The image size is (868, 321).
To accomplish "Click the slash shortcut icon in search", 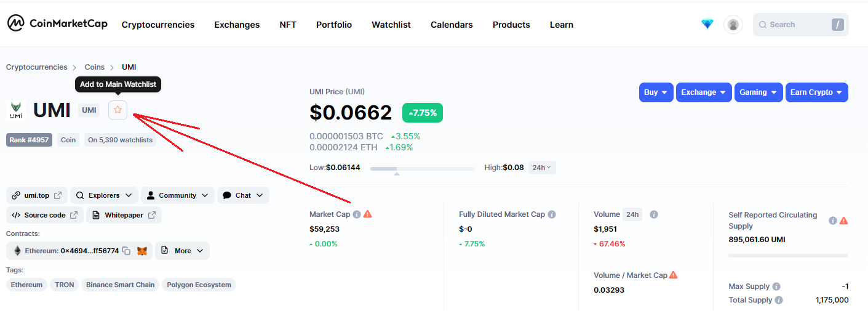I will click(x=837, y=25).
